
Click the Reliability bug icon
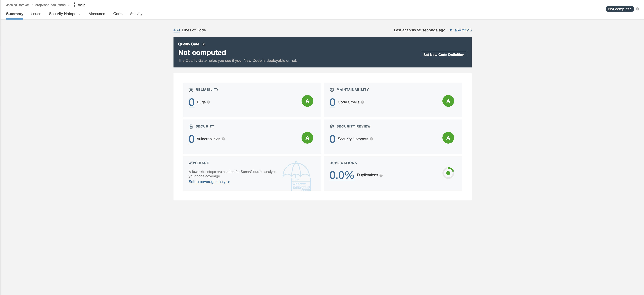[x=191, y=90]
